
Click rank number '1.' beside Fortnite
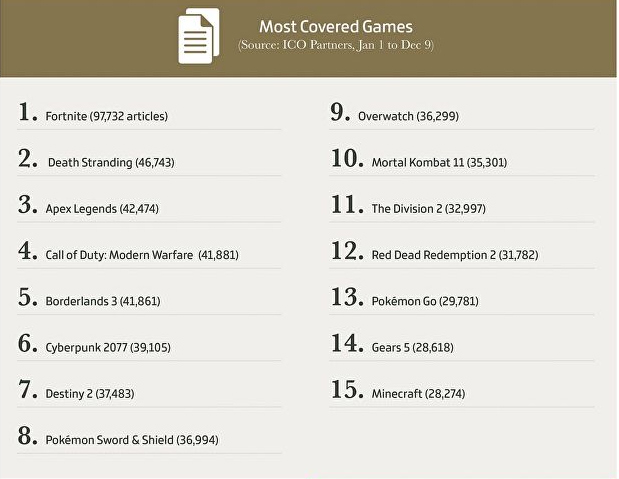coord(28,112)
